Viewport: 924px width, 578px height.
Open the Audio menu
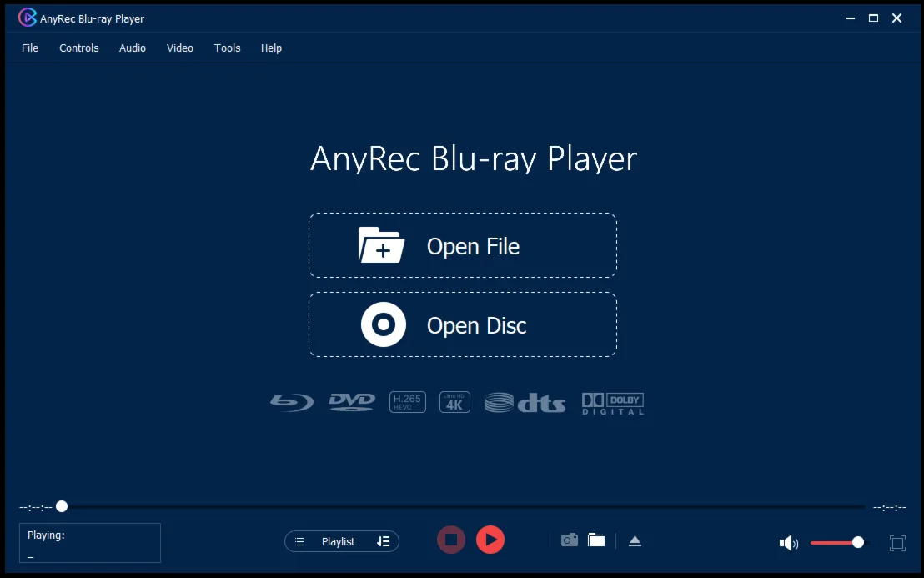coord(133,48)
